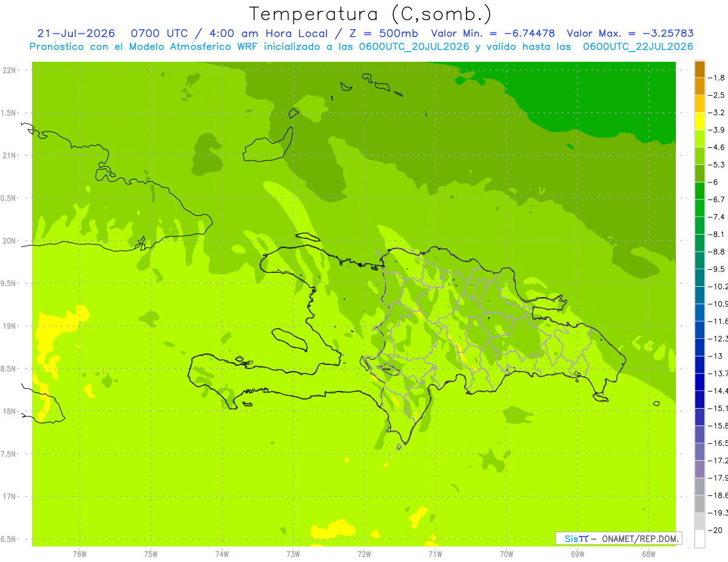Click the title "Temperatura (C,somb.)"
Screen dimensions: 728x562
pyautogui.click(x=371, y=15)
